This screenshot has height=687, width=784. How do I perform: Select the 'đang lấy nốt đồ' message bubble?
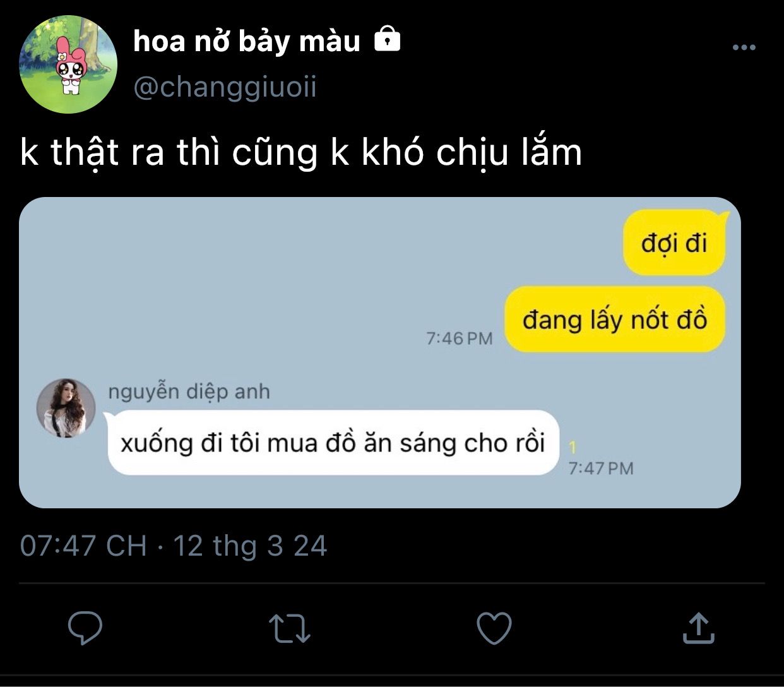point(615,320)
